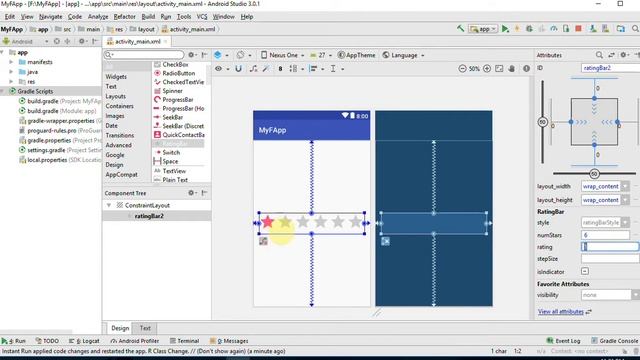Open the Language dropdown
Screen dimensions: 640x360
tap(404, 55)
